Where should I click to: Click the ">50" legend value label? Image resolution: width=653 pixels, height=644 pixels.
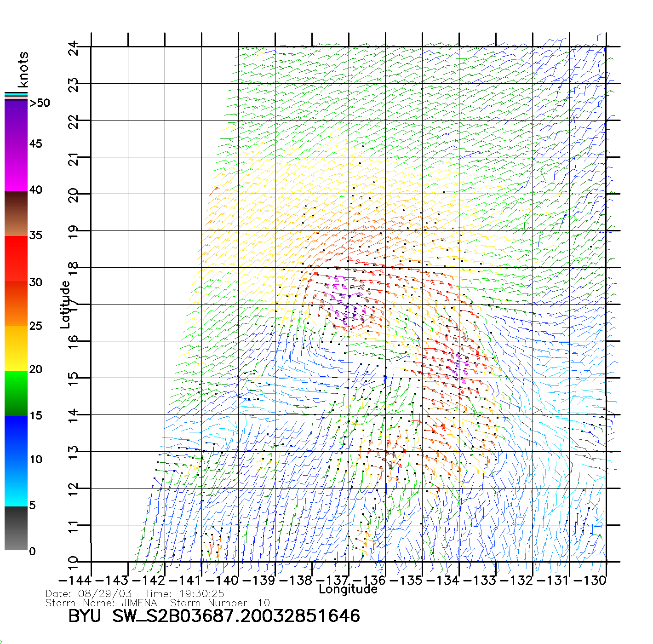tap(40, 103)
